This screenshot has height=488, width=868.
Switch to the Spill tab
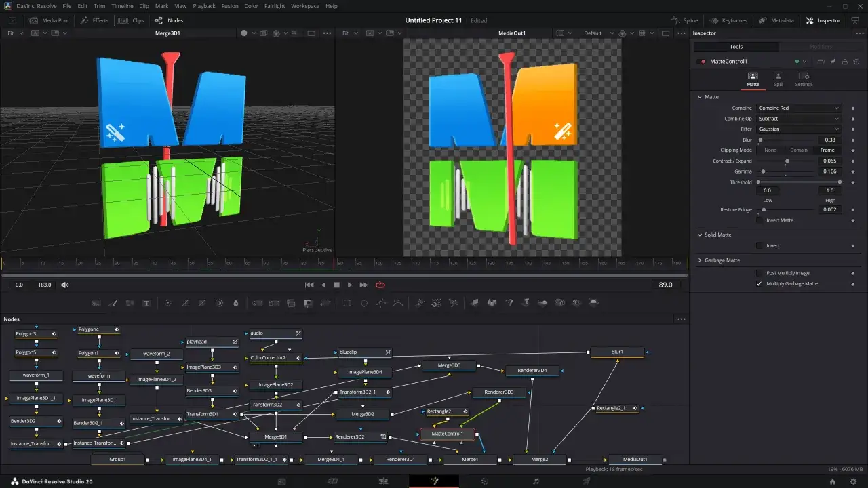778,79
